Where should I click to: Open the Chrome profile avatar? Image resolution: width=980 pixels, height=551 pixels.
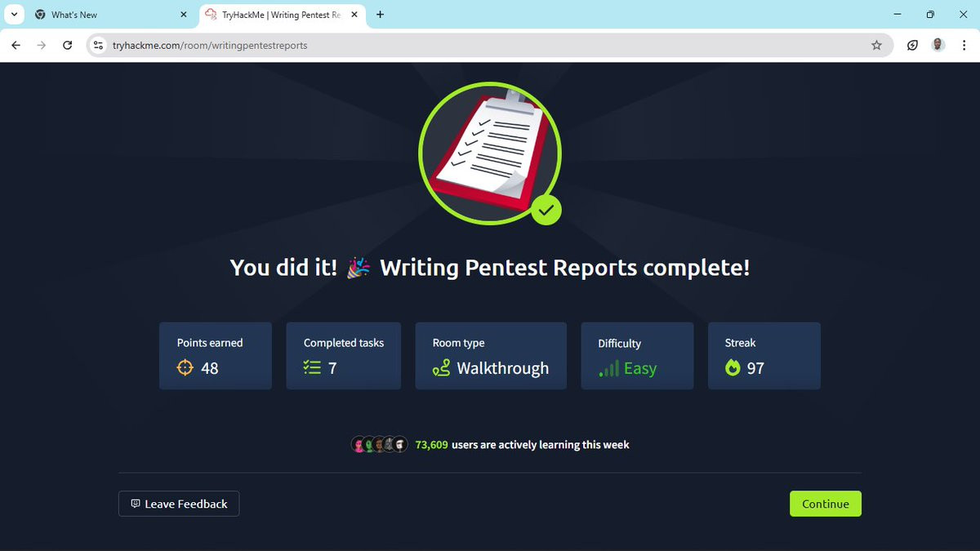(938, 45)
